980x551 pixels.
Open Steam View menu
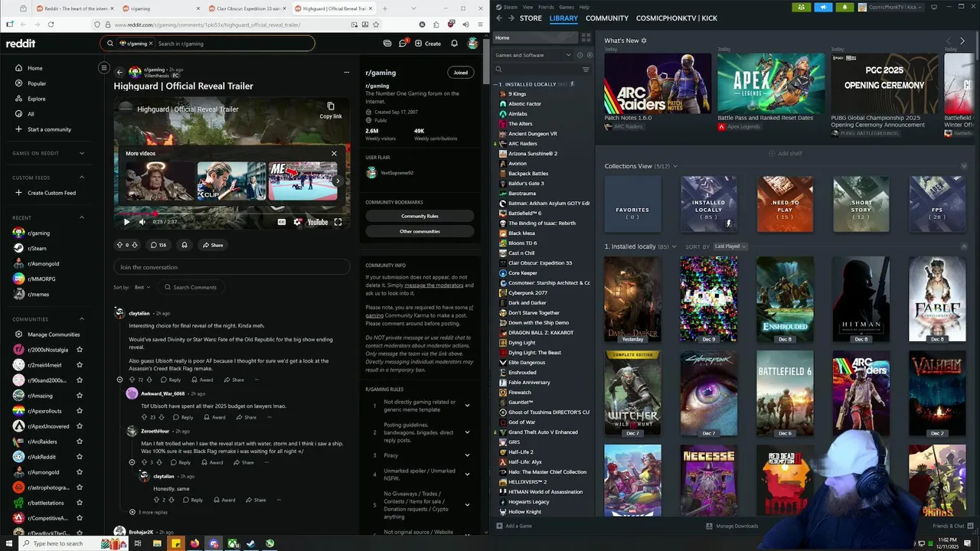[528, 7]
